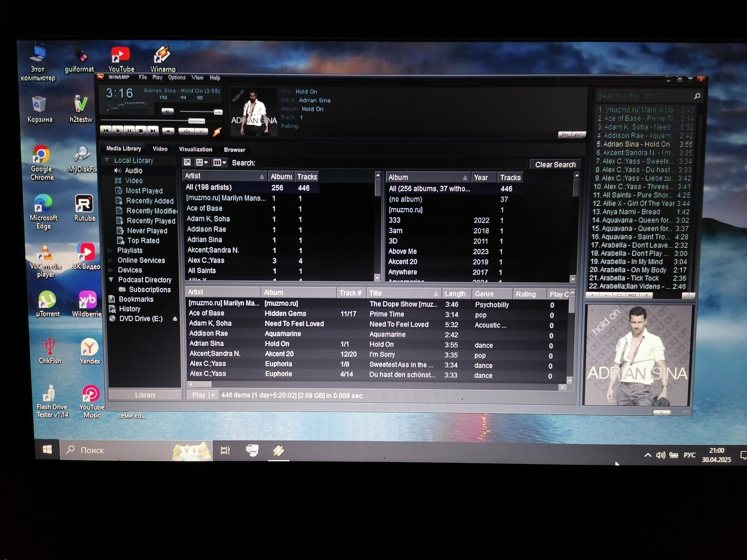Hit the Play button in Winamp
747x560 pixels.
point(118,131)
